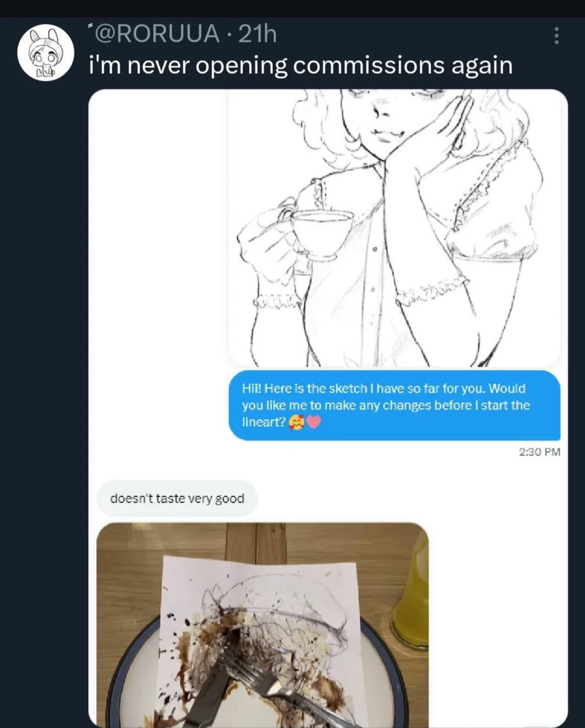Open the three-dot more options menu
The width and height of the screenshot is (585, 728).
557,36
